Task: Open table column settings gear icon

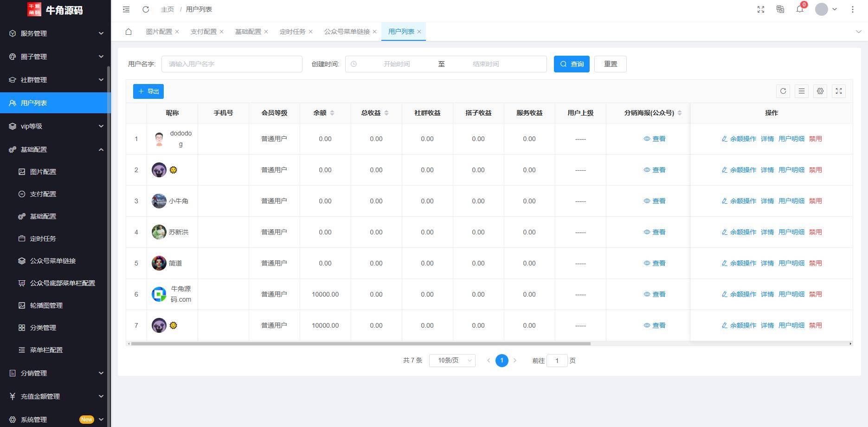Action: (x=820, y=91)
